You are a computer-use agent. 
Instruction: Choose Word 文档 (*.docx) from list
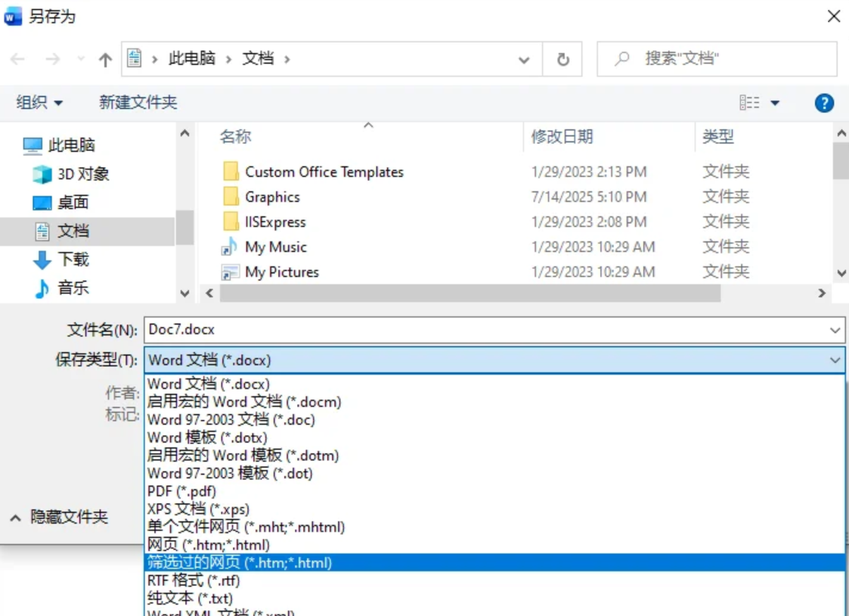click(x=494, y=384)
